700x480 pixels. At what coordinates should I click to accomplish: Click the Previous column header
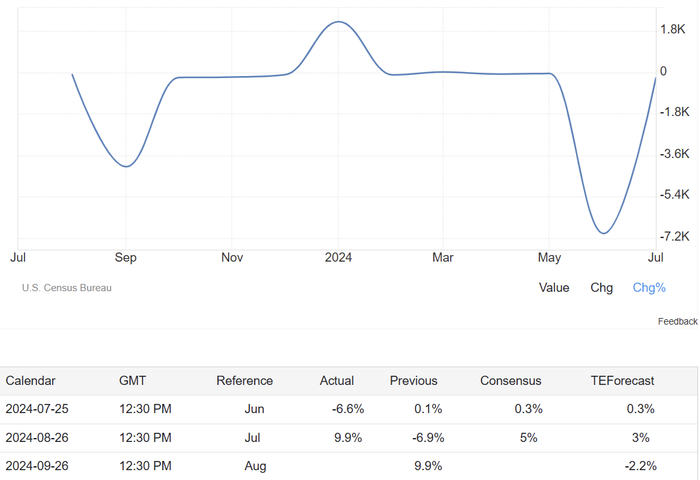point(414,381)
